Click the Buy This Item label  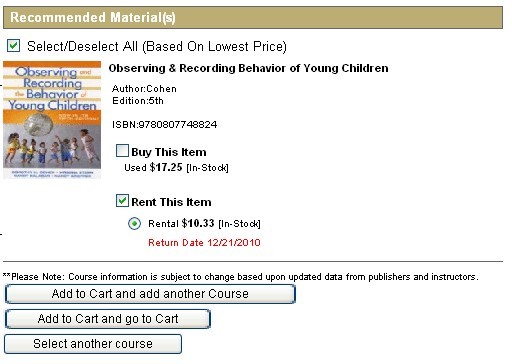click(169, 152)
